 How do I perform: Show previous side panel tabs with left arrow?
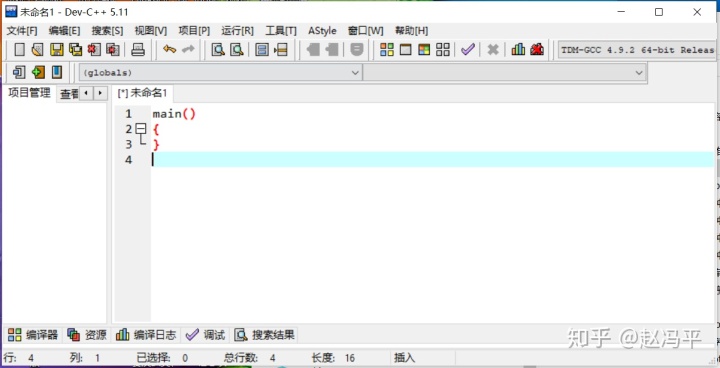point(86,93)
